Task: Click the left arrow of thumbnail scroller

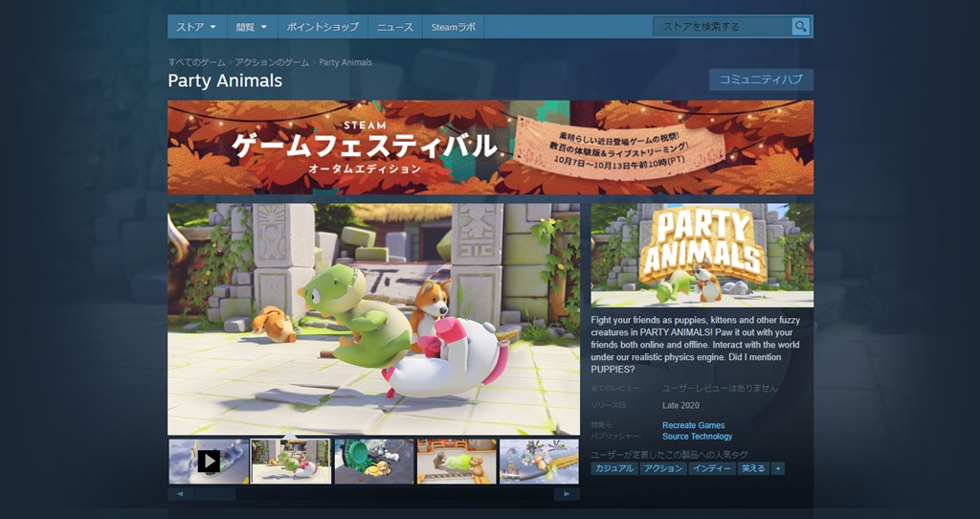Action: coord(180,494)
